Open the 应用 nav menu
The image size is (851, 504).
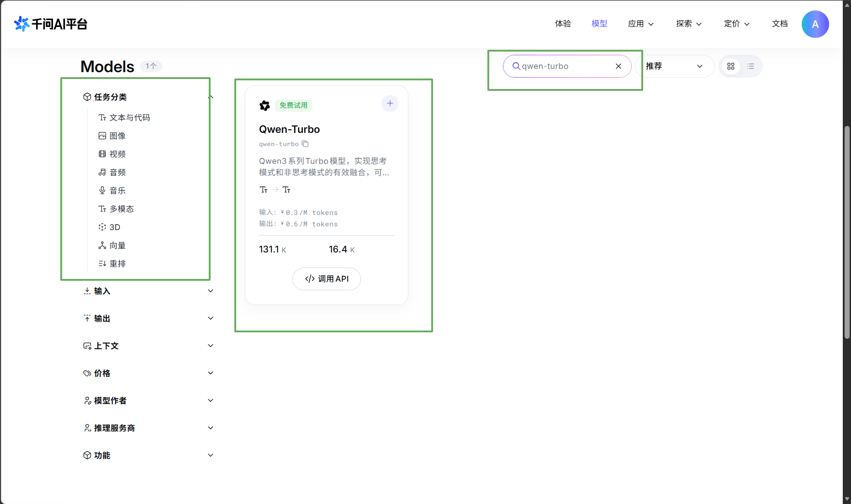pyautogui.click(x=641, y=24)
